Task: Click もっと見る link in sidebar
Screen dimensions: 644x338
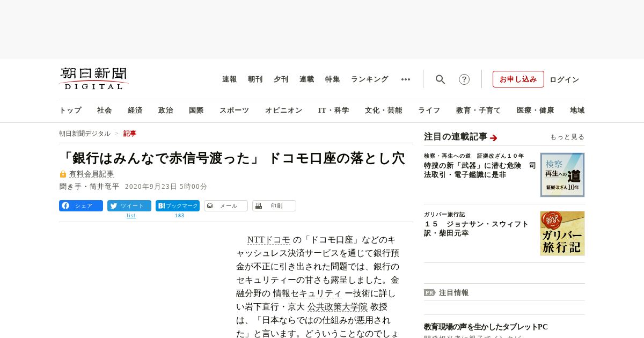Action: pyautogui.click(x=567, y=137)
